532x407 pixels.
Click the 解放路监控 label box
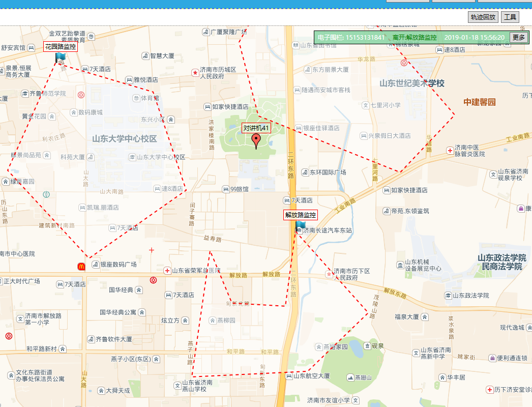[300, 215]
